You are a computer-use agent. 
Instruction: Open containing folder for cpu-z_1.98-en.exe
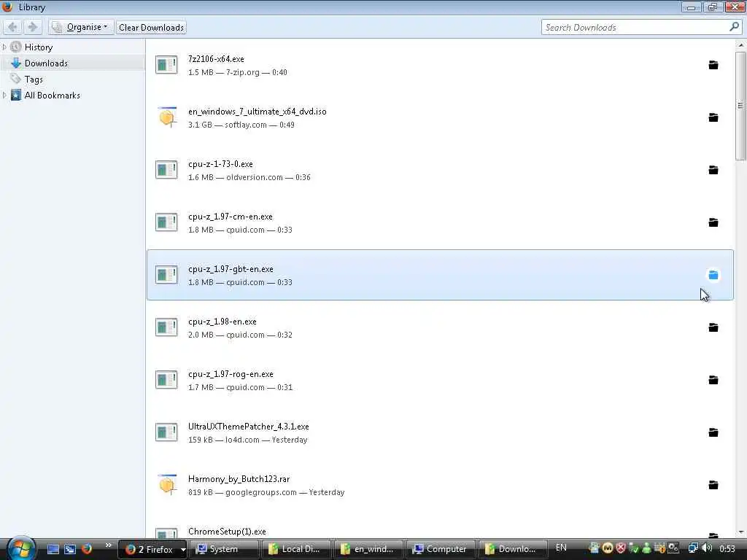[713, 327]
